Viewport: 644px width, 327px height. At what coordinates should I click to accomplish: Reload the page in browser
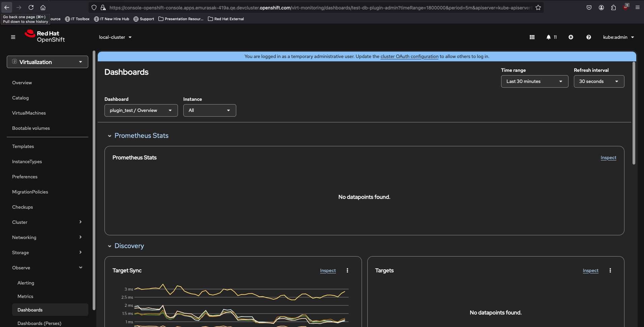tap(31, 7)
